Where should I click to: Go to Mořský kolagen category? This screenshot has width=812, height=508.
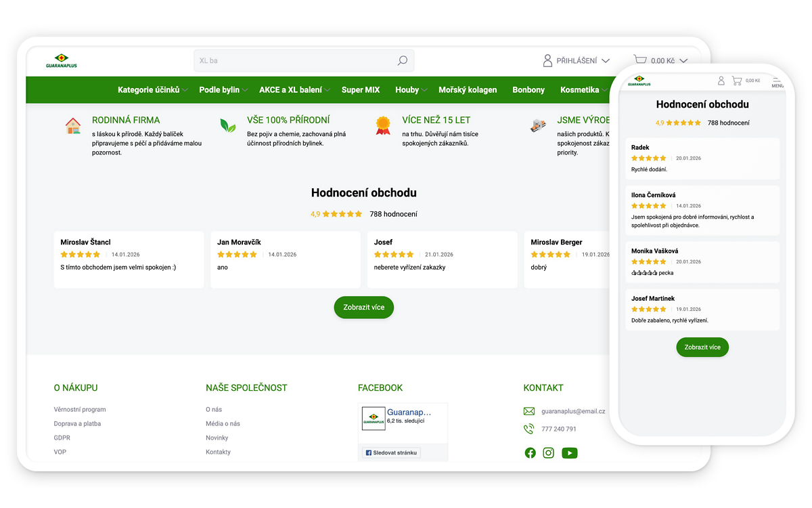pyautogui.click(x=468, y=90)
